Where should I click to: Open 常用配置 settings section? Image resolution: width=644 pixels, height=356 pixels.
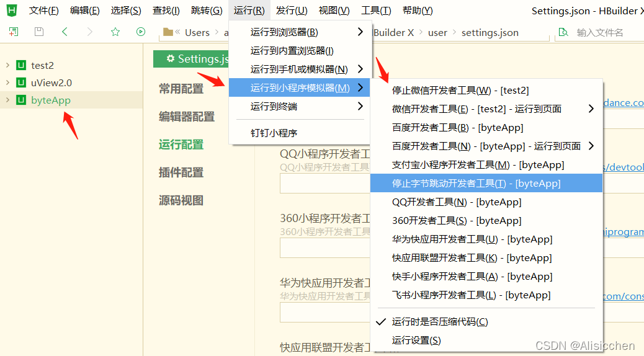(181, 89)
